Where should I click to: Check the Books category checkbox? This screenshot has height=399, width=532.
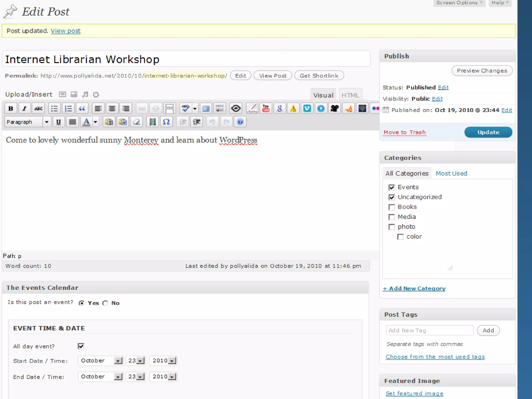tap(392, 207)
